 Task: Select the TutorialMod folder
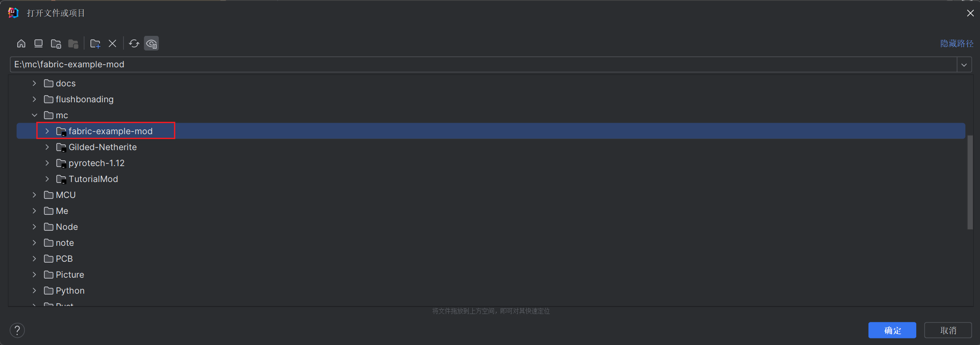coord(93,179)
